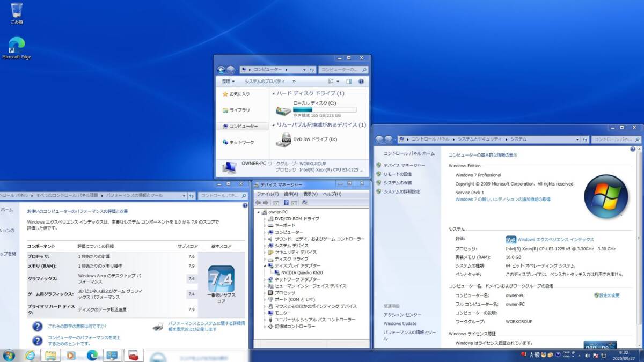The width and height of the screenshot is (644, 362).
Task: Select the DVD RW drive (D:) icon
Action: 283,139
